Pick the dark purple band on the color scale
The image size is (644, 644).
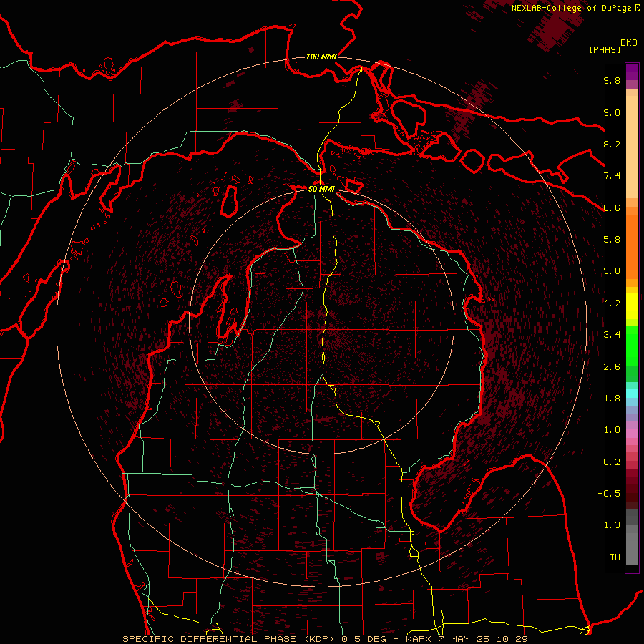pos(632,72)
